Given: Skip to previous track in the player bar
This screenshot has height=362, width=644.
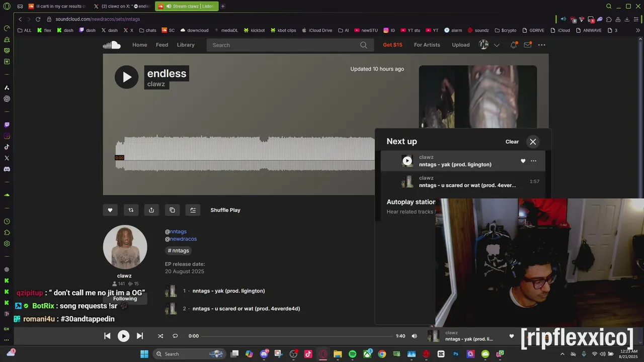Looking at the screenshot, I should click(107, 336).
